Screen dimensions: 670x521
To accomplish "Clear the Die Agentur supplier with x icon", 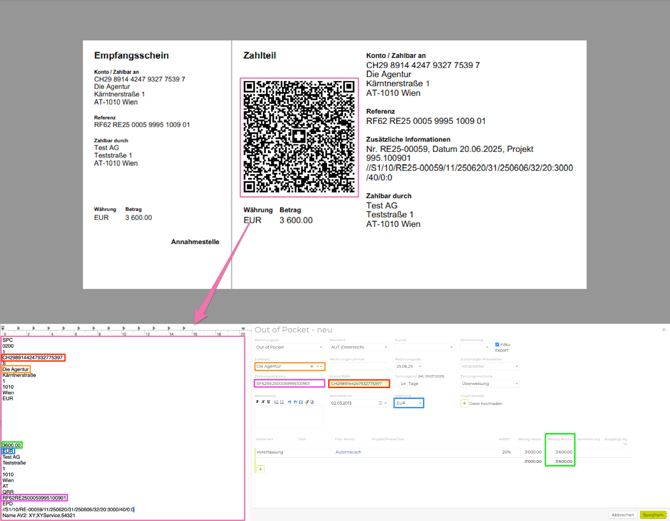I will click(x=311, y=367).
